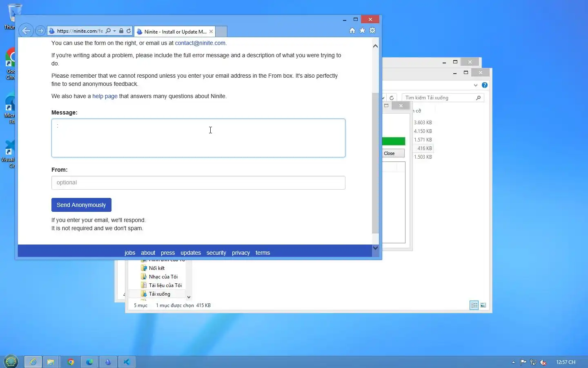Select the 416 KB file size entry
The image size is (588, 368).
click(424, 148)
